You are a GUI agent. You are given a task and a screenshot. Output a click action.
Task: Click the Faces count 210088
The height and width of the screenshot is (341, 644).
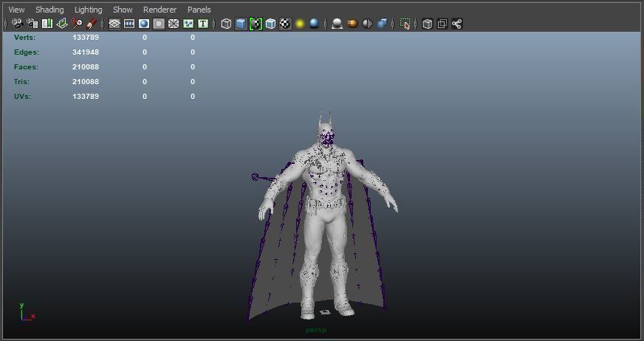tap(86, 67)
